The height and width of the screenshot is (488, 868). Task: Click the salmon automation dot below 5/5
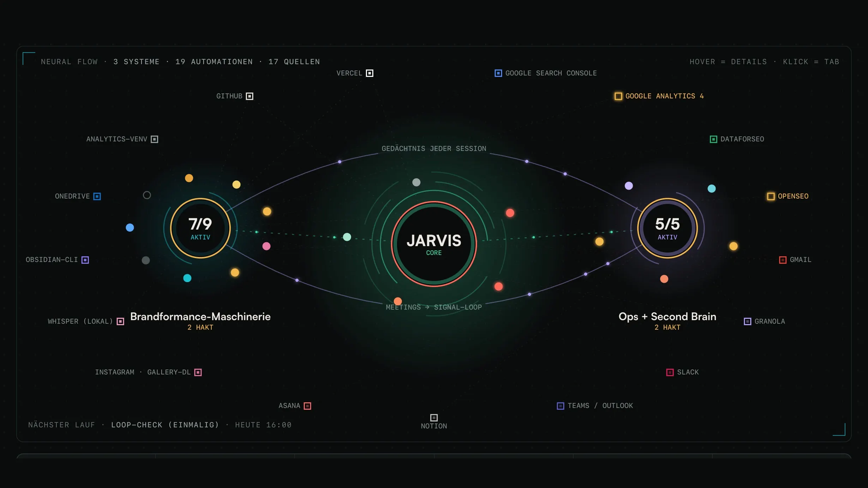point(664,279)
